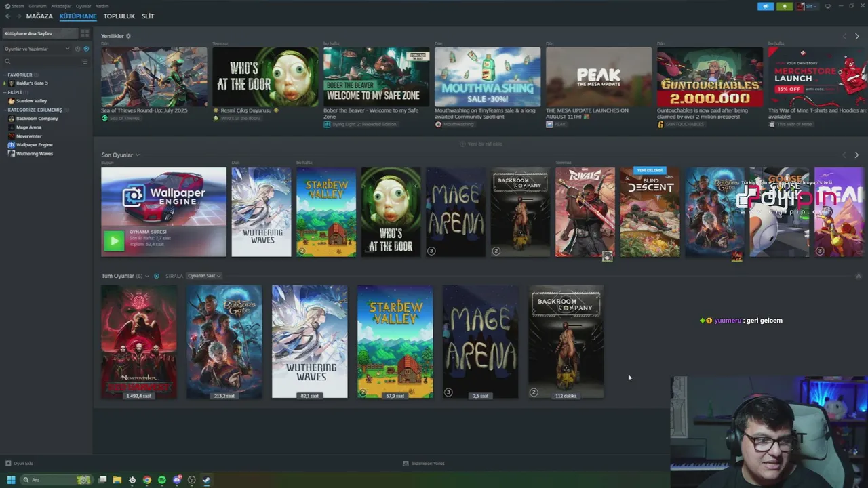Open the green notifications bell
This screenshot has height=488, width=868.
tap(785, 6)
